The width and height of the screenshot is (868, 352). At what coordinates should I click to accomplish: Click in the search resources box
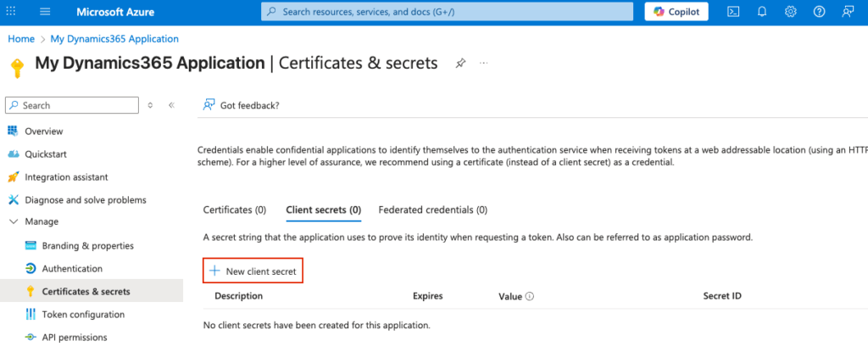(447, 12)
